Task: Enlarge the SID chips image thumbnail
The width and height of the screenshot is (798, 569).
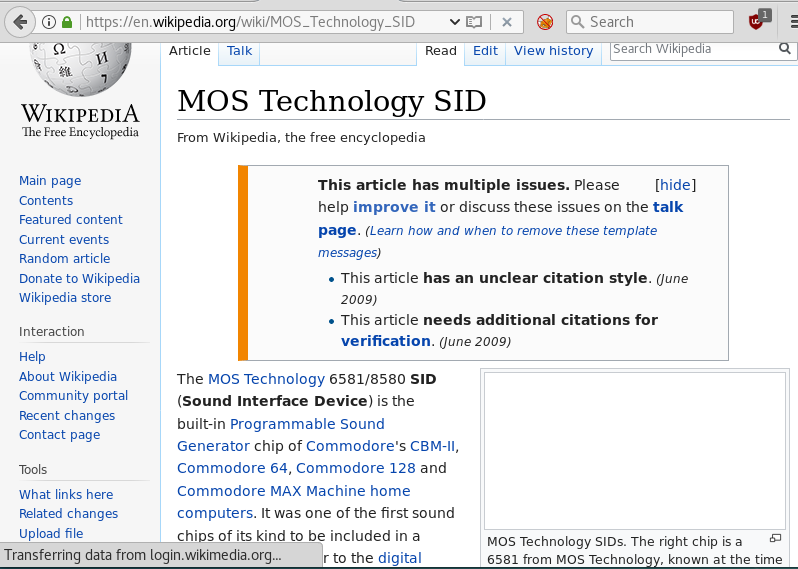Action: tap(635, 451)
